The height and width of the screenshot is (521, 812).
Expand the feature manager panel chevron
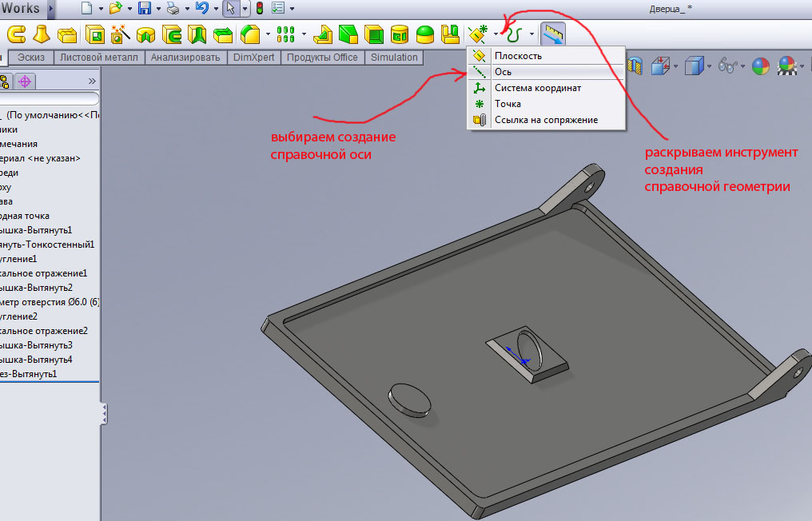tap(92, 81)
